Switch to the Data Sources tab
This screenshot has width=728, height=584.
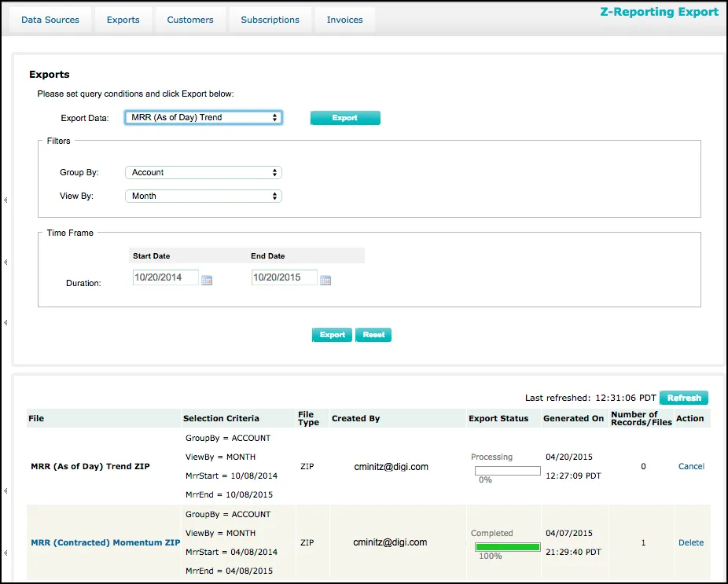coord(50,20)
